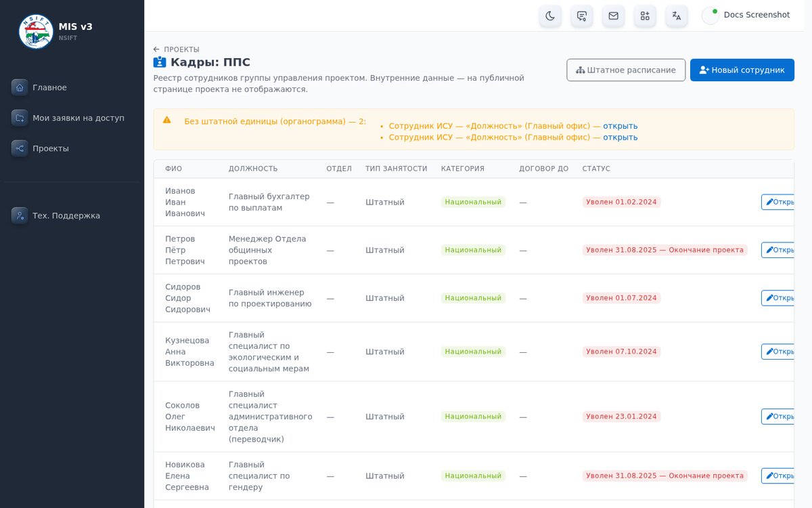Image resolution: width=812 pixels, height=508 pixels.
Task: Click the ФИО column header
Action: (174, 169)
